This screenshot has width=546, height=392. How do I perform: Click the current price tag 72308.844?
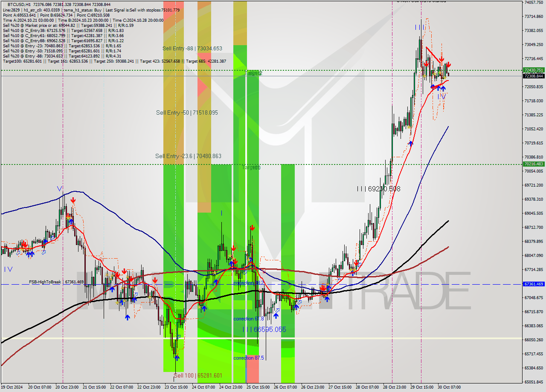pyautogui.click(x=534, y=76)
